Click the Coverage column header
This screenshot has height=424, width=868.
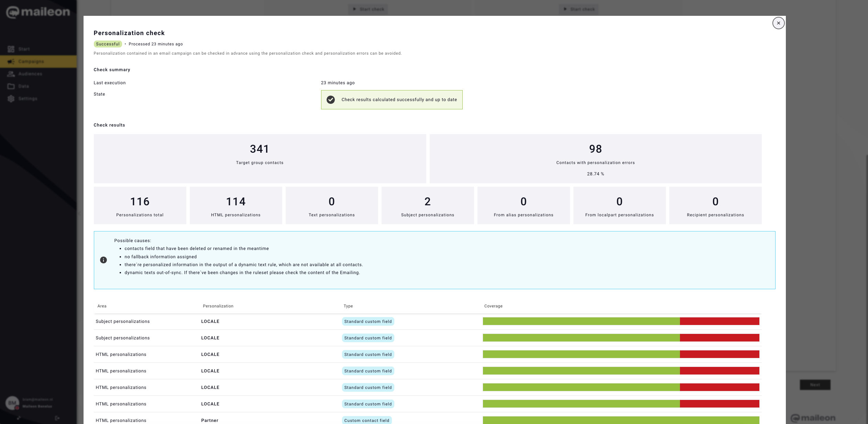[493, 306]
